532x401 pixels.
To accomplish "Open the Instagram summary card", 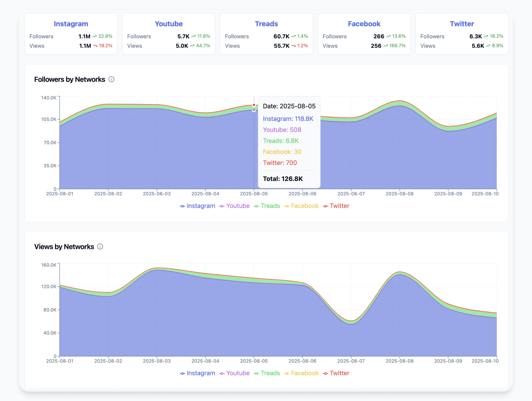I will (71, 33).
